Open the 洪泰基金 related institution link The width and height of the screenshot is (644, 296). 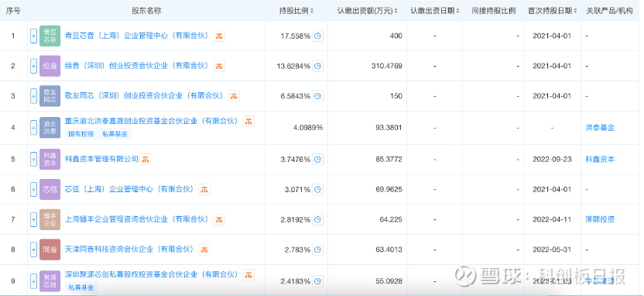coord(600,127)
